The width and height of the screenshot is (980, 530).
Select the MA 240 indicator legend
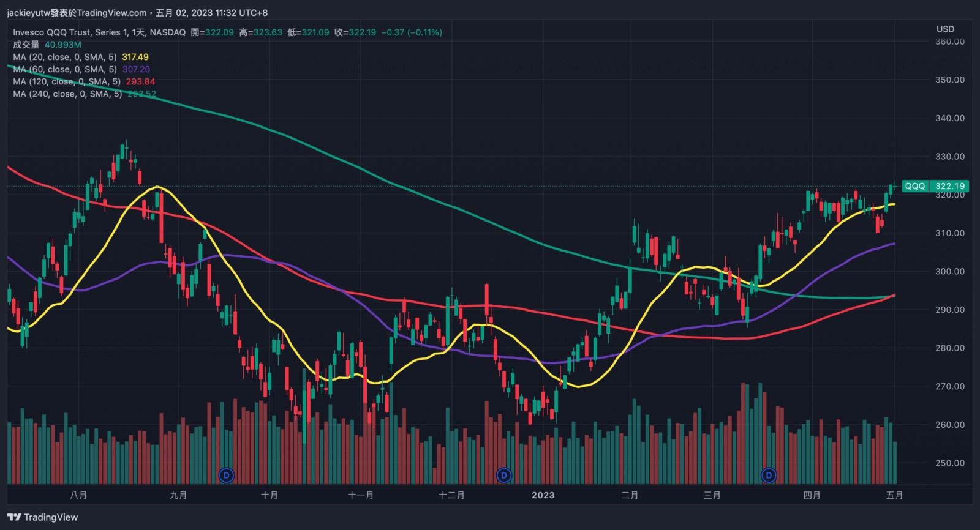pos(67,94)
